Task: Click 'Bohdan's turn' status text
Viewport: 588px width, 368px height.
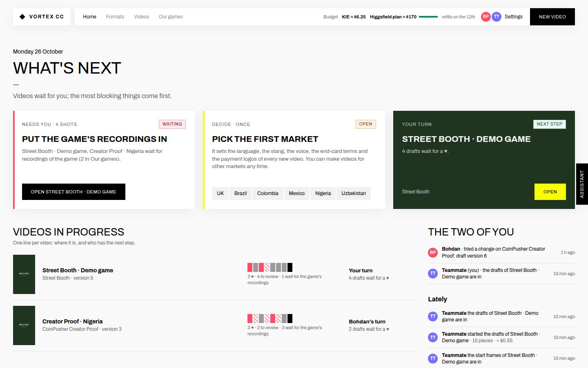Action: pyautogui.click(x=367, y=321)
